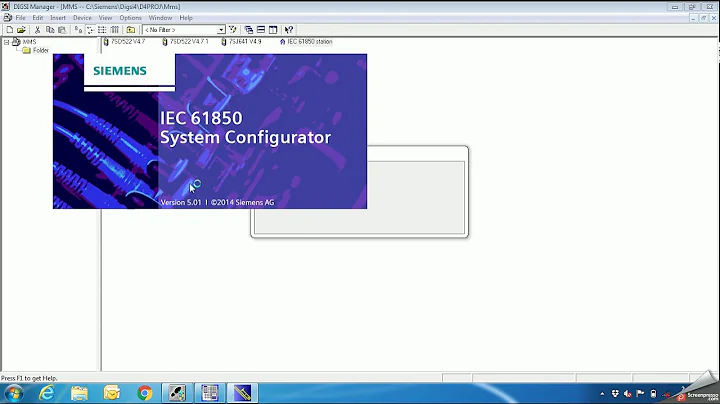The width and height of the screenshot is (720, 404).
Task: Collapse the MMS project tree node
Action: (6, 42)
